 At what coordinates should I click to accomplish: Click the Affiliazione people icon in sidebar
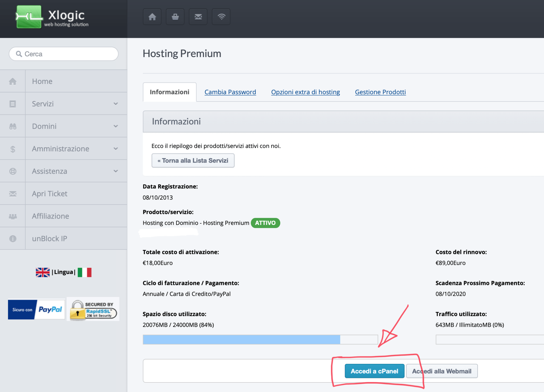click(x=13, y=216)
